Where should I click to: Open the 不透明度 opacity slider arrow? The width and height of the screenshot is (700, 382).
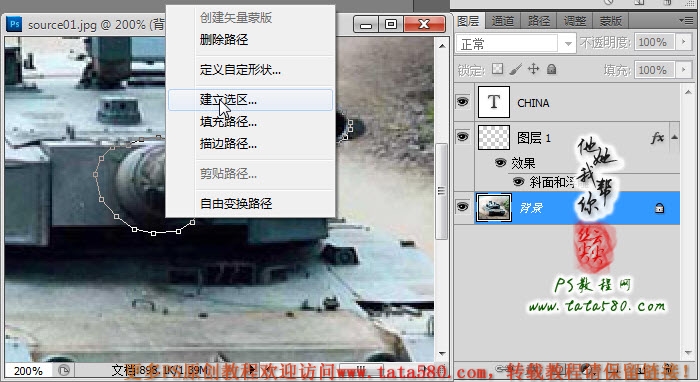click(x=683, y=42)
